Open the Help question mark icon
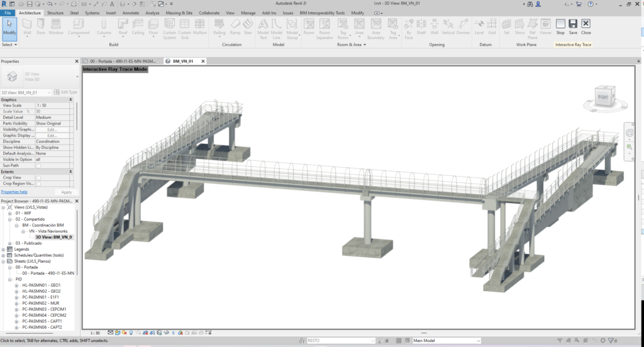The height and width of the screenshot is (347, 644). click(x=590, y=4)
